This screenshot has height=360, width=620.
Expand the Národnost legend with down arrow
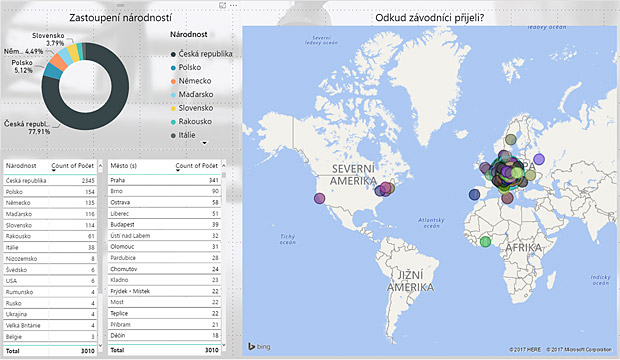pyautogui.click(x=204, y=143)
